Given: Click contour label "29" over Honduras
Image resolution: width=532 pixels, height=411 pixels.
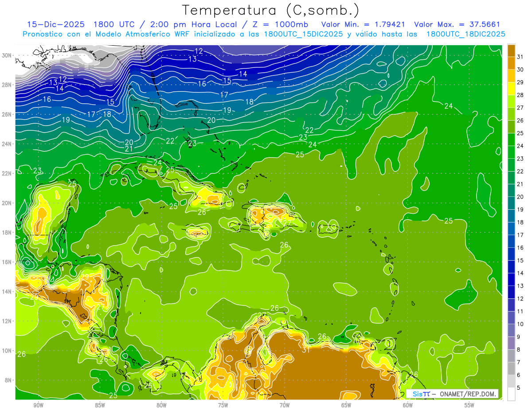Looking at the screenshot, I should [85, 277].
